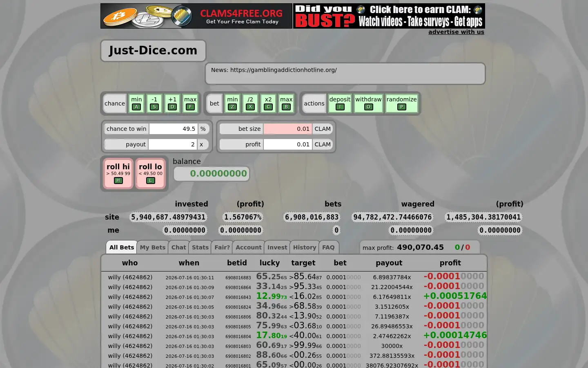Click payout 3.1512605x cell
This screenshot has height=368, width=588.
pyautogui.click(x=392, y=307)
